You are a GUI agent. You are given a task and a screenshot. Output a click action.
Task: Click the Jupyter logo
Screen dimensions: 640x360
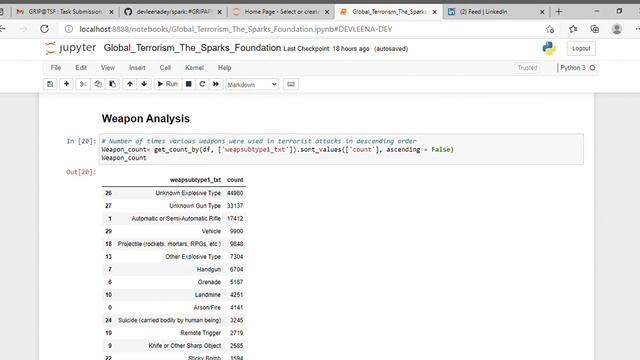[71, 48]
